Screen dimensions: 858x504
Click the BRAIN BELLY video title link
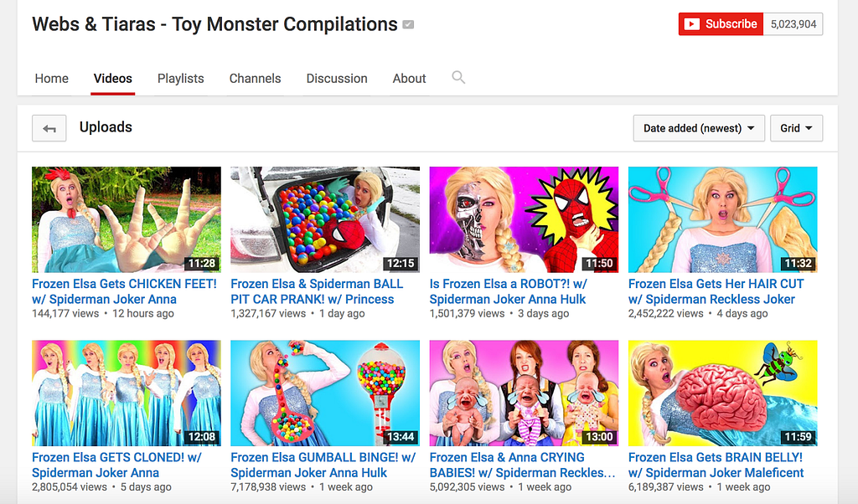coord(716,465)
